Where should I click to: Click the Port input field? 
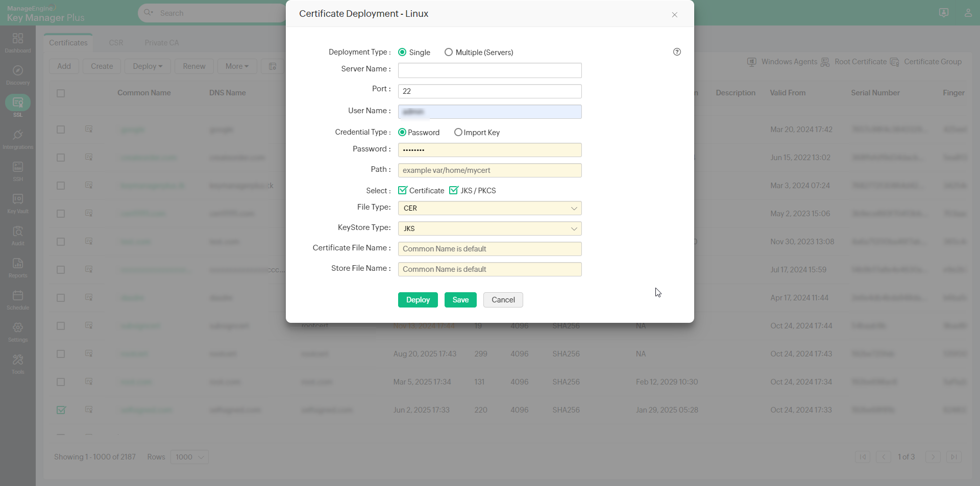pos(490,91)
